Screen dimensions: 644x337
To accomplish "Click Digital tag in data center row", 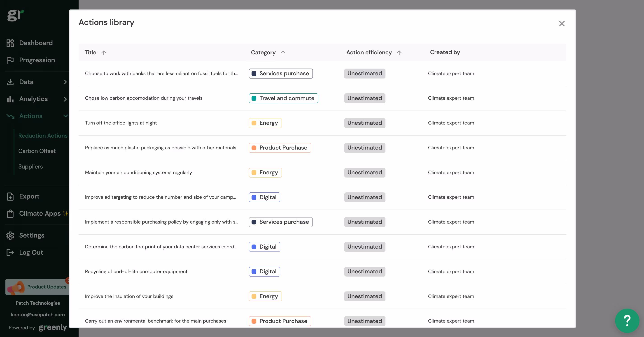I will point(264,247).
